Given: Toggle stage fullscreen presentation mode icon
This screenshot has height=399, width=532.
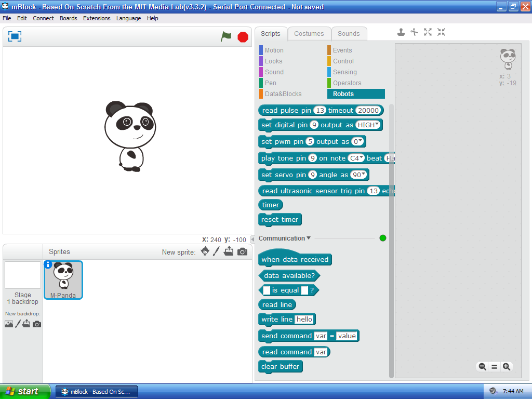Looking at the screenshot, I should pyautogui.click(x=15, y=36).
